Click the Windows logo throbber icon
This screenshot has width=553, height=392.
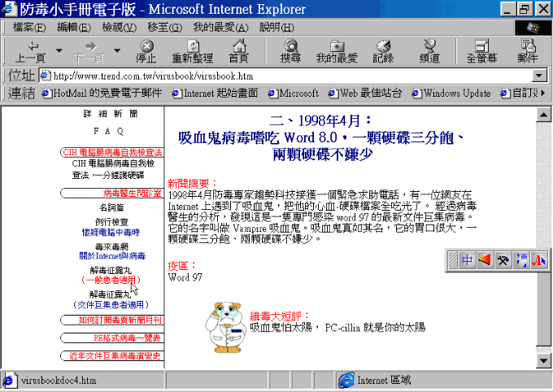tap(533, 28)
